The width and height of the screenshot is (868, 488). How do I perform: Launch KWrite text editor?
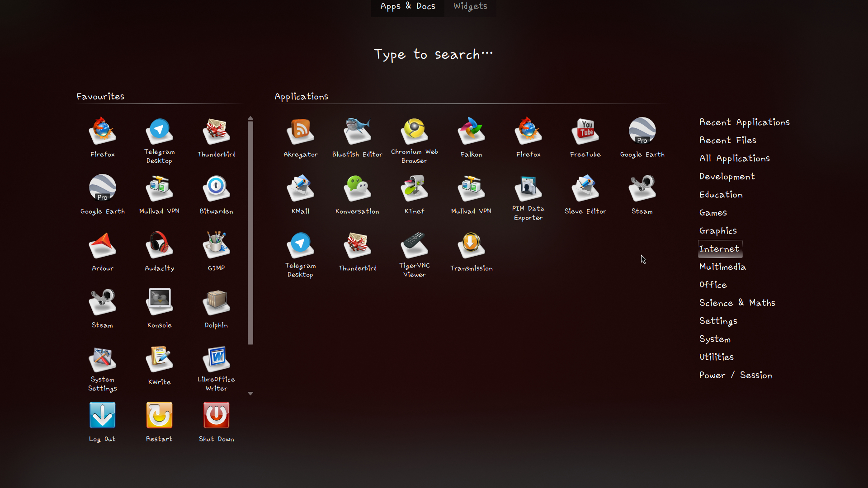pyautogui.click(x=159, y=366)
